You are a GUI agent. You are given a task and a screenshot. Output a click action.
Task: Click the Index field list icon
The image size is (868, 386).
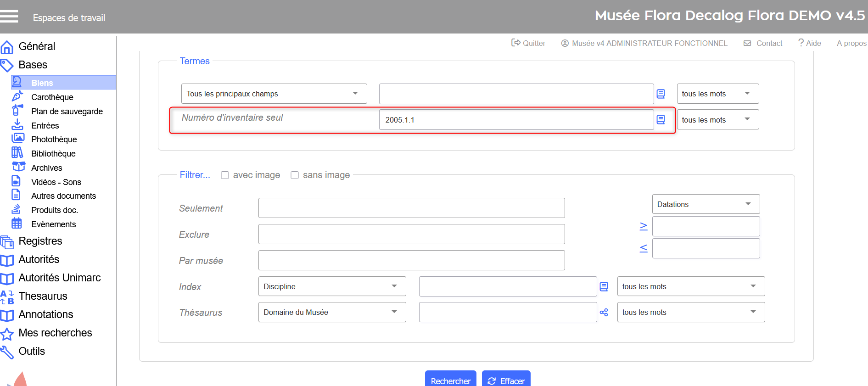coord(604,287)
